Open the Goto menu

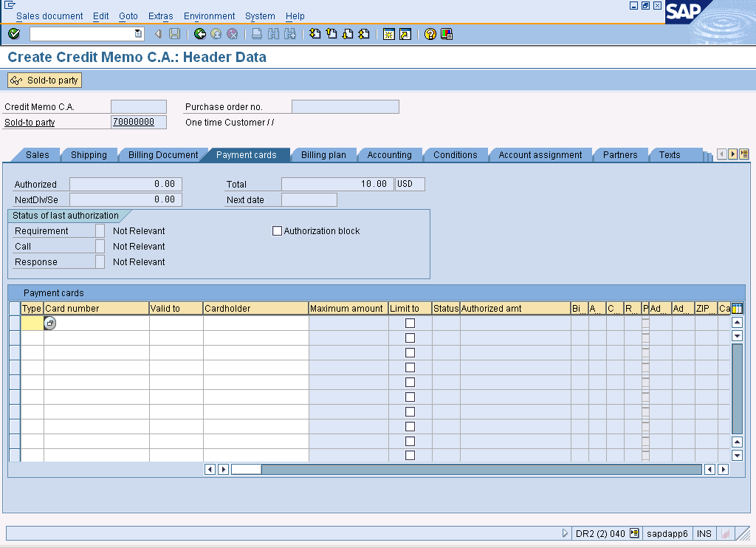[128, 16]
